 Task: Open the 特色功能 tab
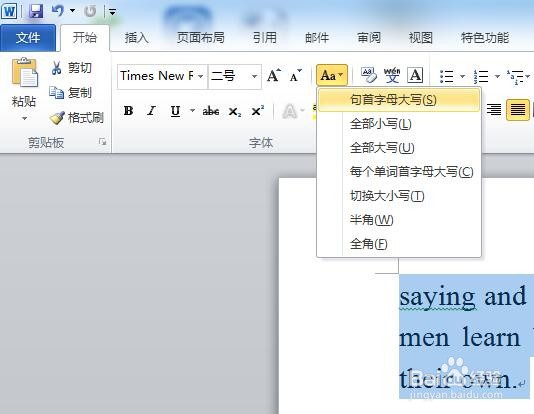point(485,37)
